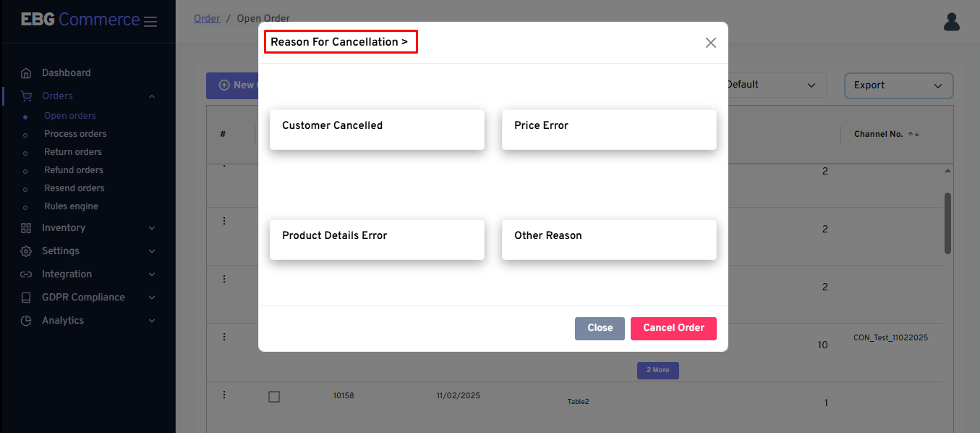
Task: Click the Settings gear icon in sidebar
Action: coord(26,251)
